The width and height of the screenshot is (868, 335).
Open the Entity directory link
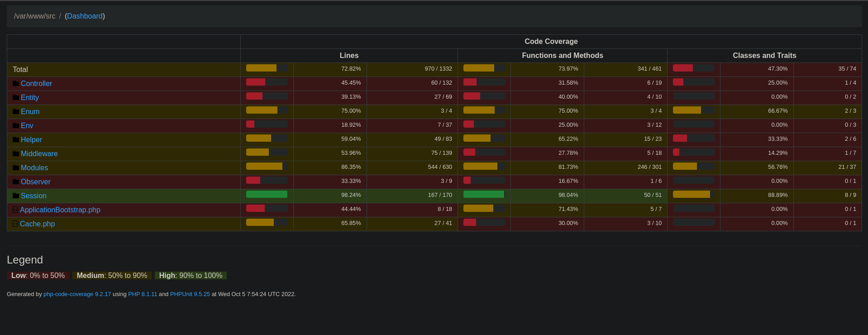(30, 97)
